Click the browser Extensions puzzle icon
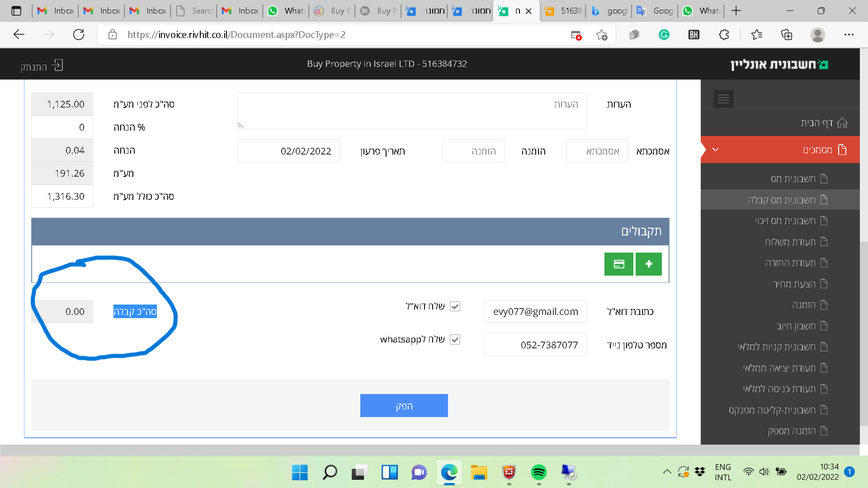The width and height of the screenshot is (868, 488). 724,35
